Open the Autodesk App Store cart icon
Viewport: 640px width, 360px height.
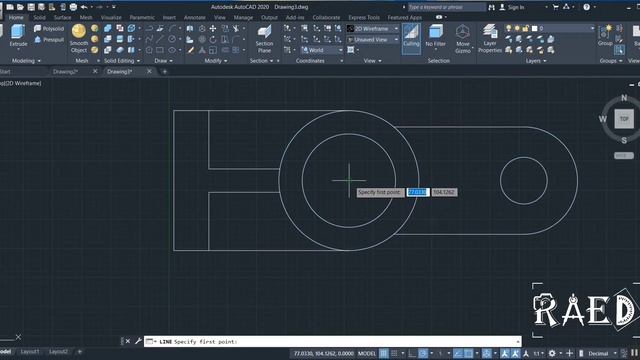555,7
